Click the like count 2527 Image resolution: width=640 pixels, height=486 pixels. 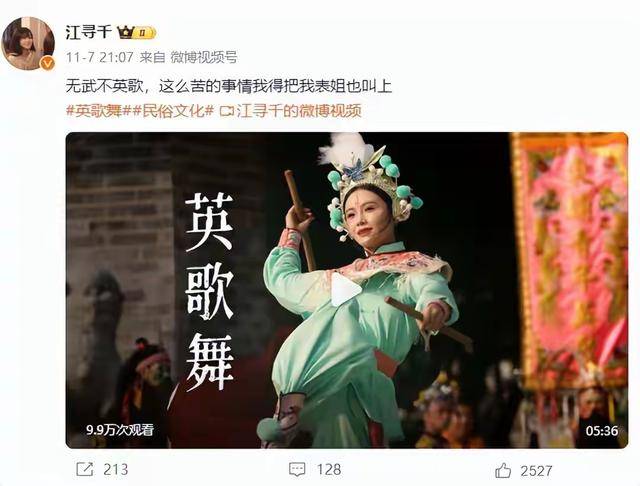[536, 471]
